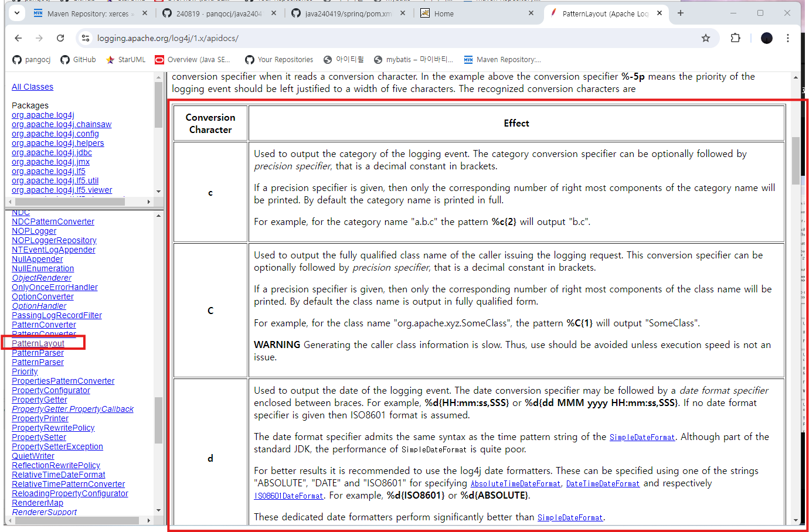
Task: Open the org.apache.log4j.helpers package
Action: click(58, 143)
